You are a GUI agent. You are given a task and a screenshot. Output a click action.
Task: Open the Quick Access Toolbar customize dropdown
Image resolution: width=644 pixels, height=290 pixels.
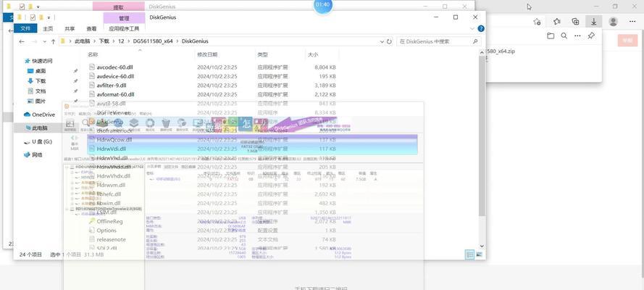[x=49, y=17]
